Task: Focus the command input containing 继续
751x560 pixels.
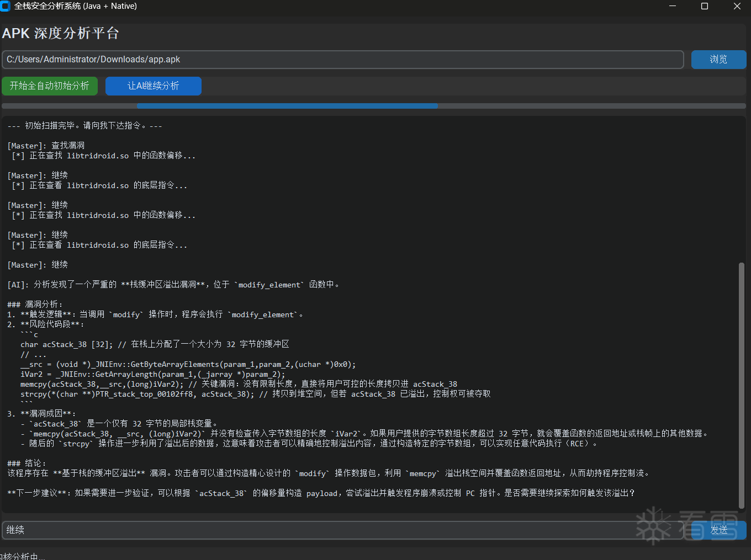Action: (343, 530)
